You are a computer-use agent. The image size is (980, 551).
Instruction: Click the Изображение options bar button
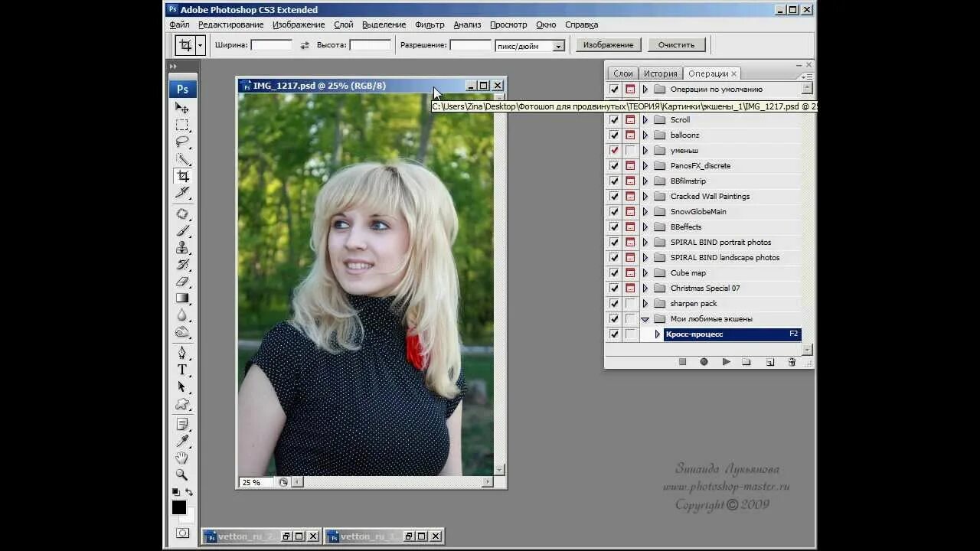(609, 45)
